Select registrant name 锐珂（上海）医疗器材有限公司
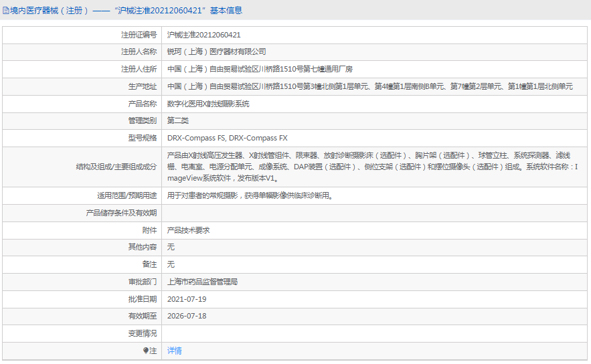 [x=217, y=52]
